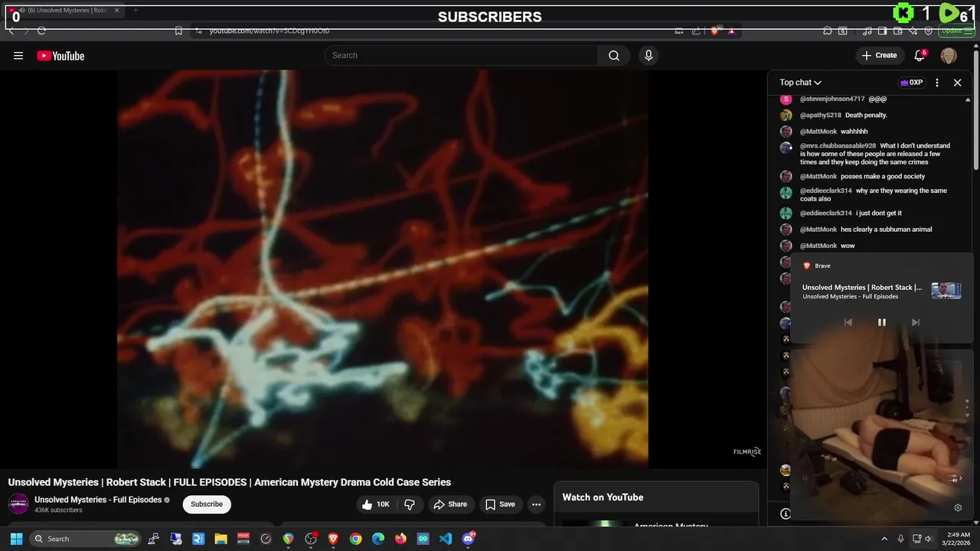
Task: Open Firefox from the taskbar
Action: (400, 539)
